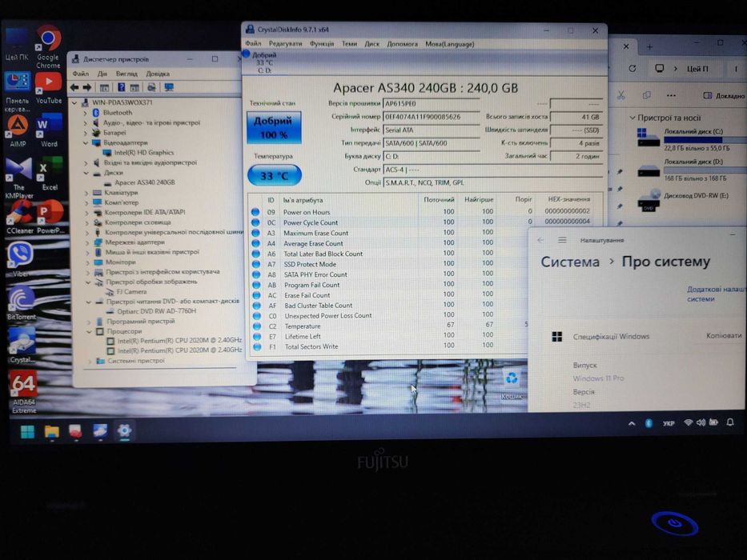Switch input language УКР in taskbar
The image size is (747, 560).
668,423
